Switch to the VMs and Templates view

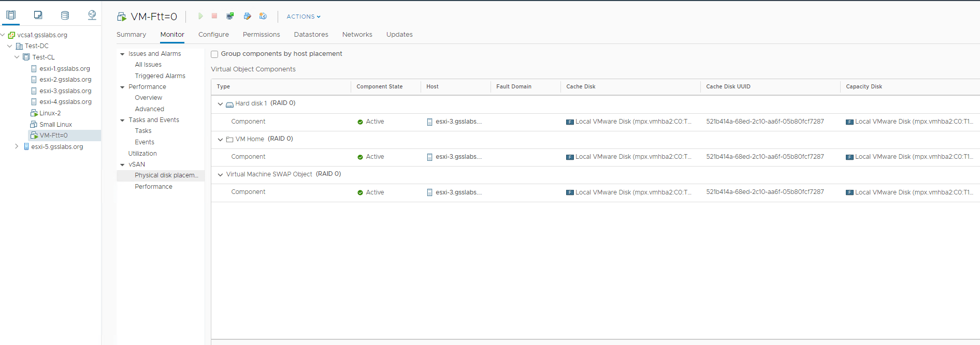(x=38, y=15)
